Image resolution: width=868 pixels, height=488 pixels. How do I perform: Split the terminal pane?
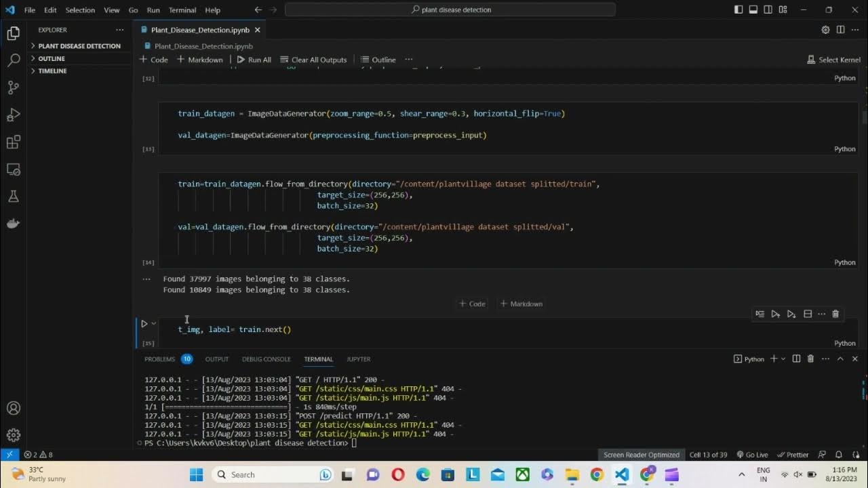pos(796,359)
